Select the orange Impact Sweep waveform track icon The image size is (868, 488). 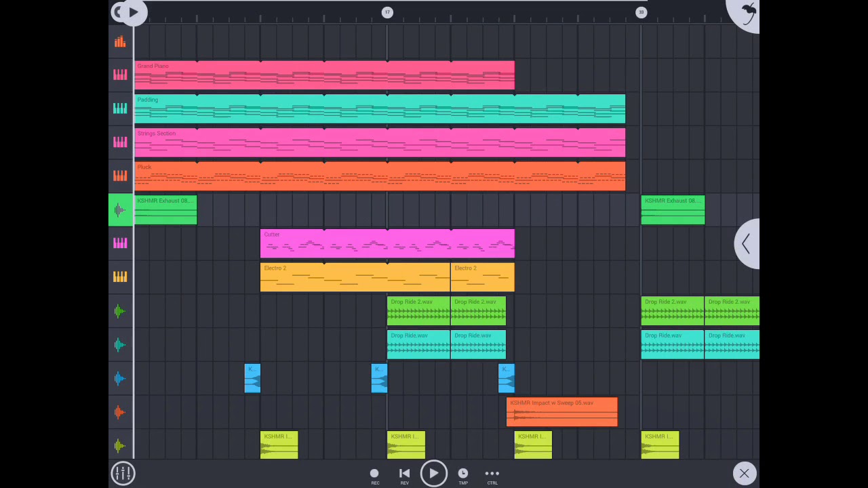click(120, 411)
